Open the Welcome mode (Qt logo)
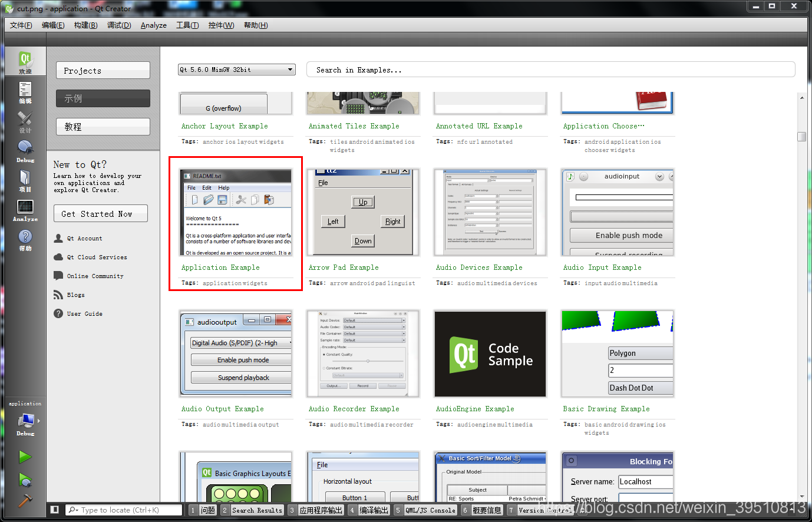 pyautogui.click(x=25, y=62)
